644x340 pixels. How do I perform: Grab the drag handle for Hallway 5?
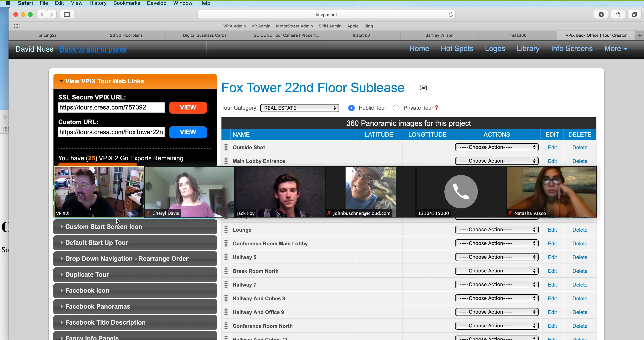[226, 257]
